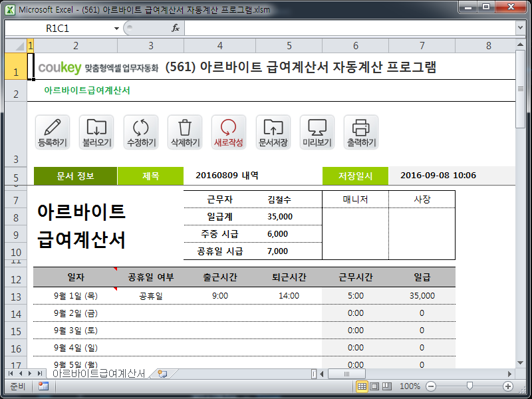This screenshot has width=532, height=399.
Task: Click the select-all corner of the grid
Action: [x=16, y=45]
